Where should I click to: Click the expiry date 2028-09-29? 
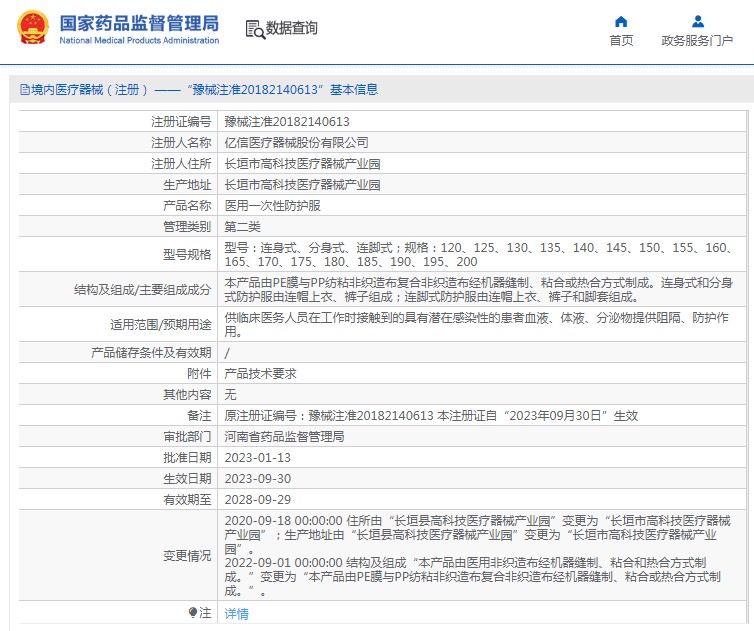tap(257, 499)
